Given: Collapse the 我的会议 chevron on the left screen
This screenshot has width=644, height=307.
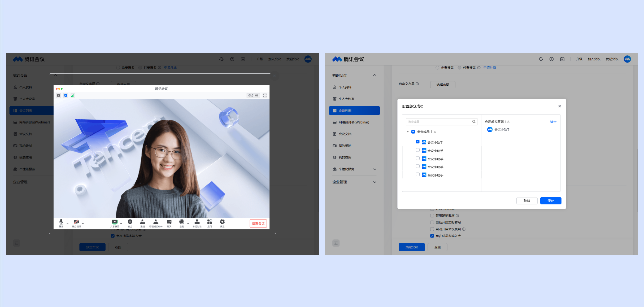Looking at the screenshot, I should click(55, 75).
